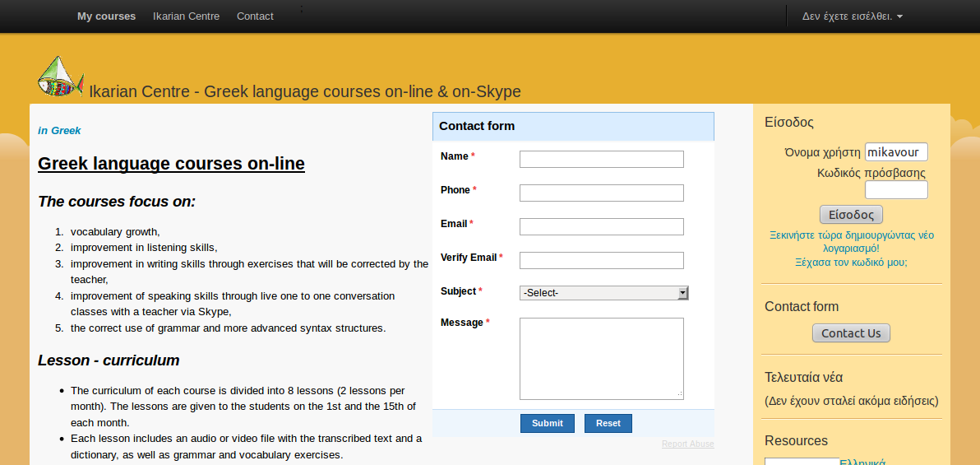The image size is (980, 465).
Task: Click the 'in Greek' language link
Action: tap(59, 131)
